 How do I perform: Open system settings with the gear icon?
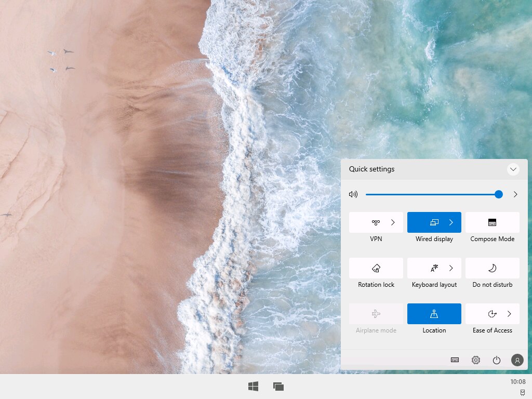tap(476, 360)
